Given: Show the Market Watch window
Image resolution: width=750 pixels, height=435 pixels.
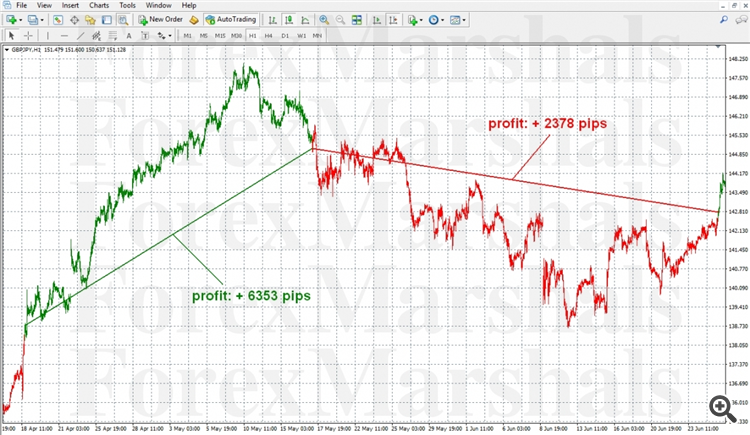Looking at the screenshot, I should (x=58, y=20).
